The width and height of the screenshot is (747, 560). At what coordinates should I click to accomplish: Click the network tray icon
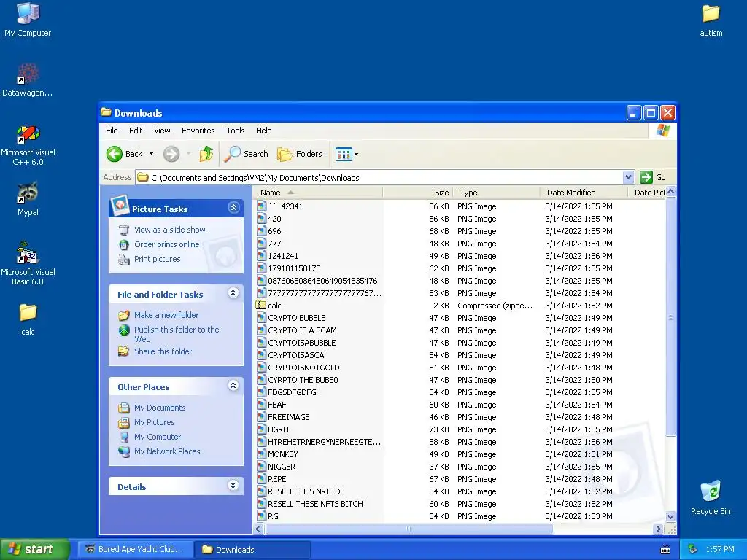point(693,549)
